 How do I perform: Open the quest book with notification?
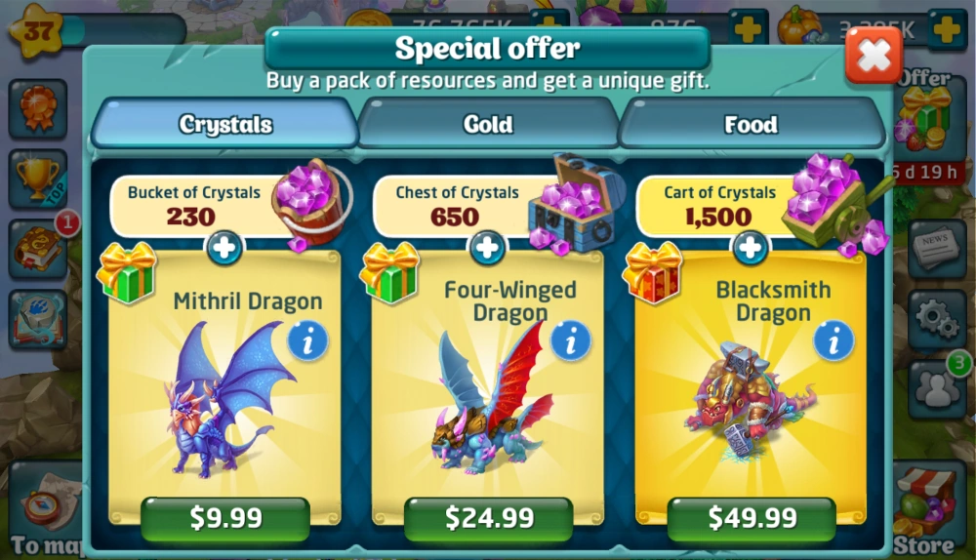(39, 249)
